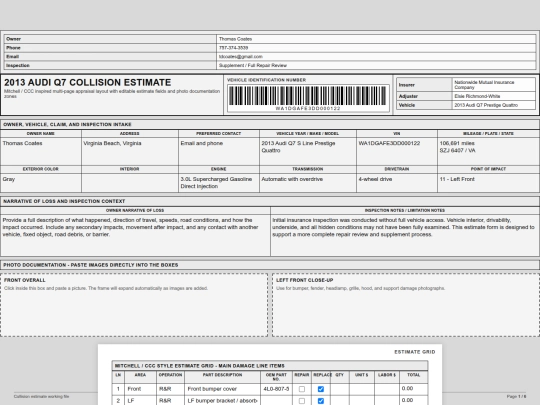Image resolution: width=540 pixels, height=405 pixels.
Task: Click the Labor $ cell for Front bumper cover
Action: click(x=387, y=389)
